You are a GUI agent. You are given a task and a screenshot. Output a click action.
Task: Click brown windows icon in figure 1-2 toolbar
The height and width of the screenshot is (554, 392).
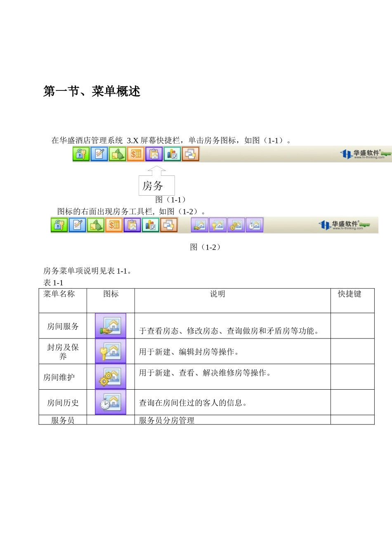[x=168, y=225]
